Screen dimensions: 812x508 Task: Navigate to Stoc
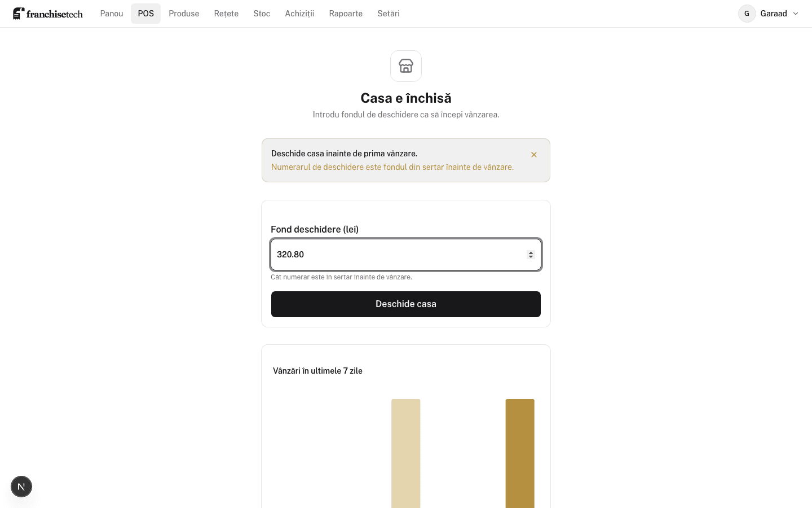[x=262, y=14]
